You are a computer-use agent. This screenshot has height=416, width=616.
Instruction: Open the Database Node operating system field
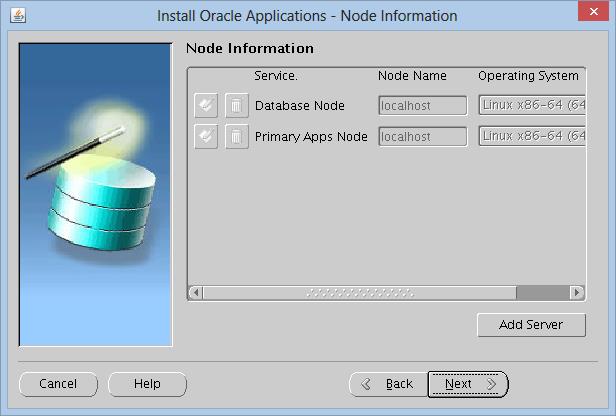click(x=532, y=105)
